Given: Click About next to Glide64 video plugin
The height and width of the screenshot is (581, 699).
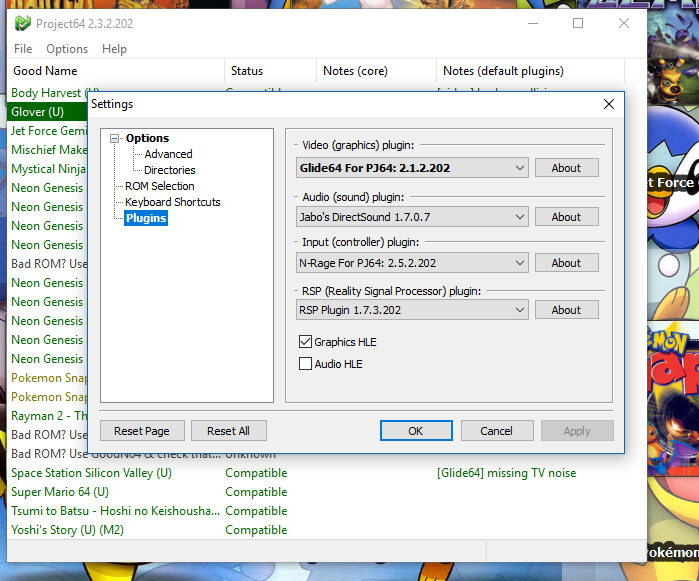Looking at the screenshot, I should pyautogui.click(x=566, y=168).
